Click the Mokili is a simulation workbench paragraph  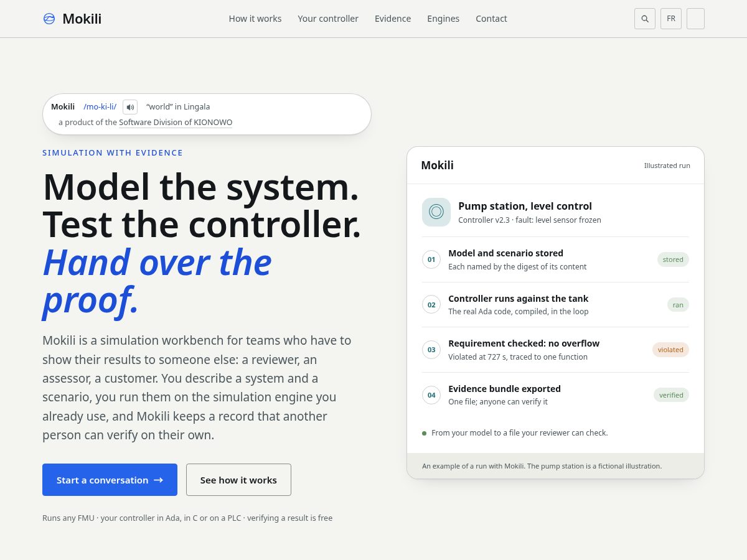click(x=198, y=388)
